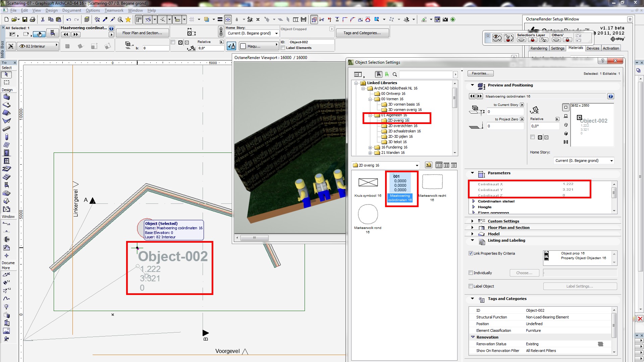Check the Label Object checkbox

[471, 286]
